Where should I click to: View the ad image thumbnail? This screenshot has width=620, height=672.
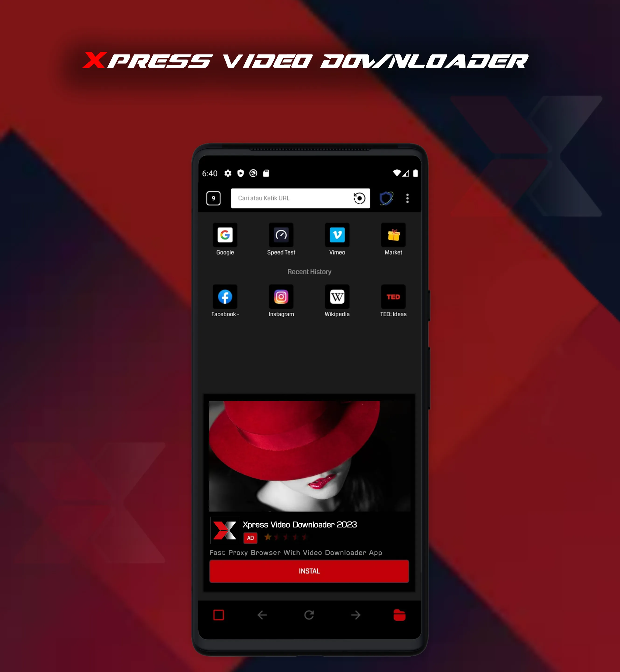click(310, 452)
